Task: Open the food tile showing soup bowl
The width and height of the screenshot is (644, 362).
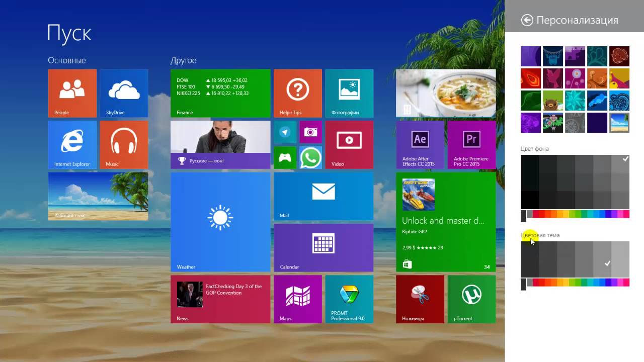Action: tap(446, 94)
